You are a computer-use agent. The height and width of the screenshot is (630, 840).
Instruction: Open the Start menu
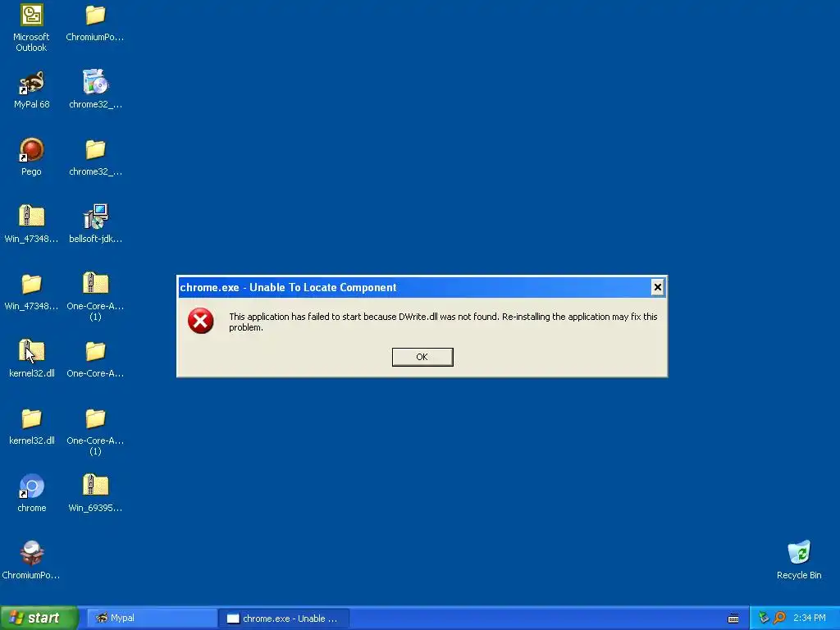pyautogui.click(x=39, y=618)
